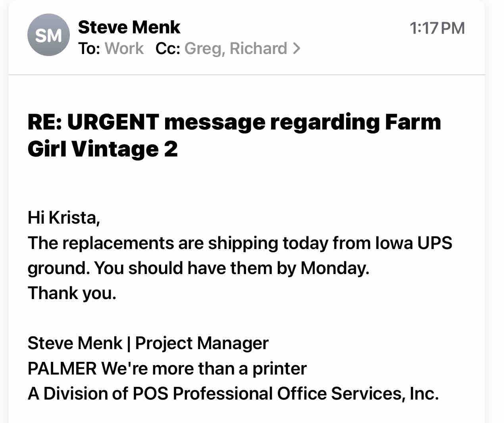This screenshot has height=423, width=504.
Task: Click the Thank you line
Action: pos(72,293)
